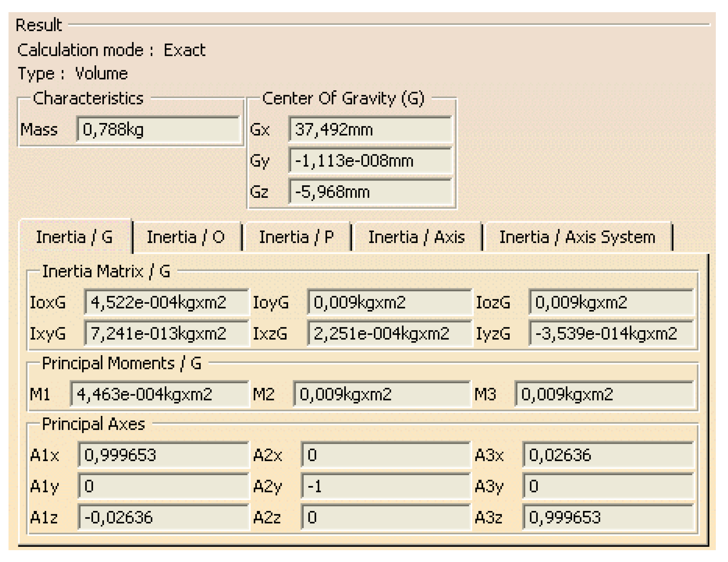This screenshot has width=728, height=562.
Task: Open the Inertia / O tab
Action: point(186,237)
